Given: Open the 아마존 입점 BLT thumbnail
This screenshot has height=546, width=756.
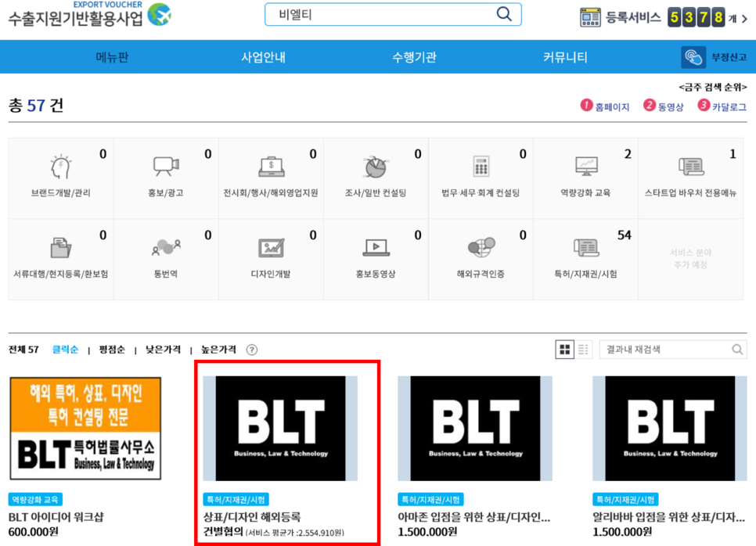Looking at the screenshot, I should pyautogui.click(x=475, y=429).
